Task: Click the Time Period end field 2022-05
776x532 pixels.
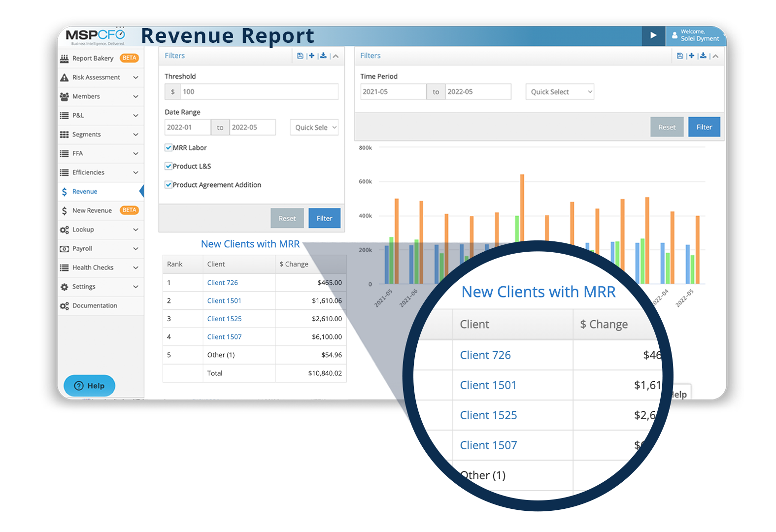Action: tap(478, 92)
